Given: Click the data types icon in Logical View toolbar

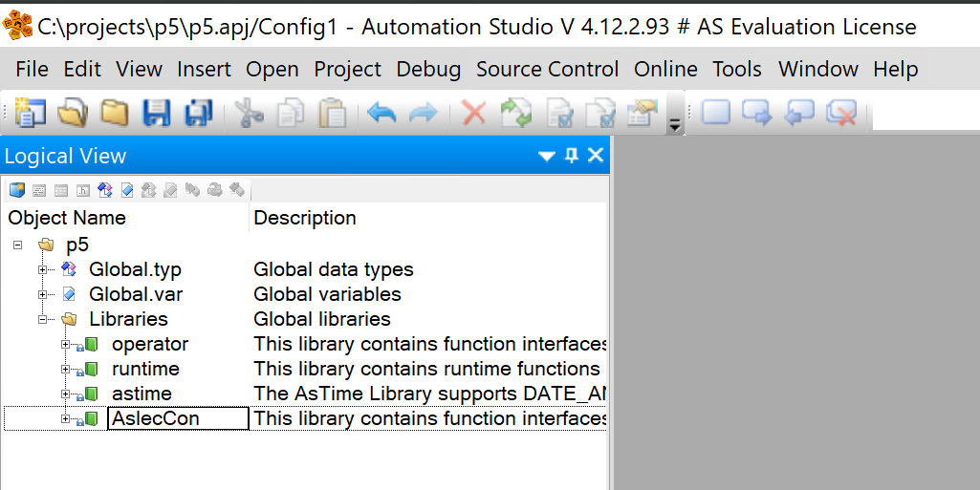Looking at the screenshot, I should pos(105,190).
